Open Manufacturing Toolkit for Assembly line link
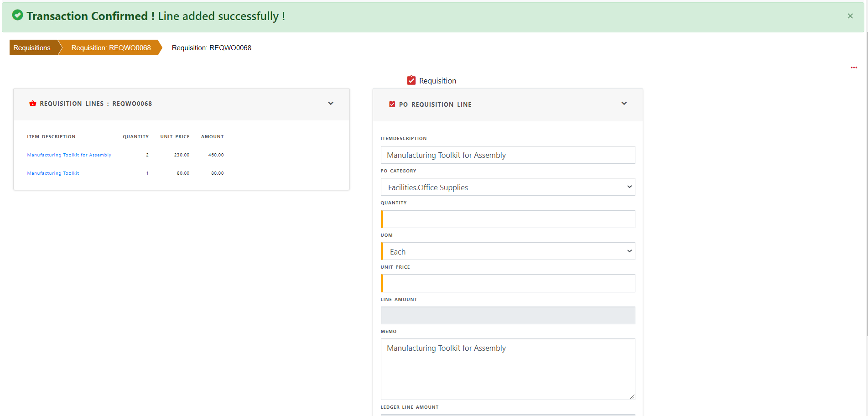Screen dimensions: 868x416 tap(69, 155)
